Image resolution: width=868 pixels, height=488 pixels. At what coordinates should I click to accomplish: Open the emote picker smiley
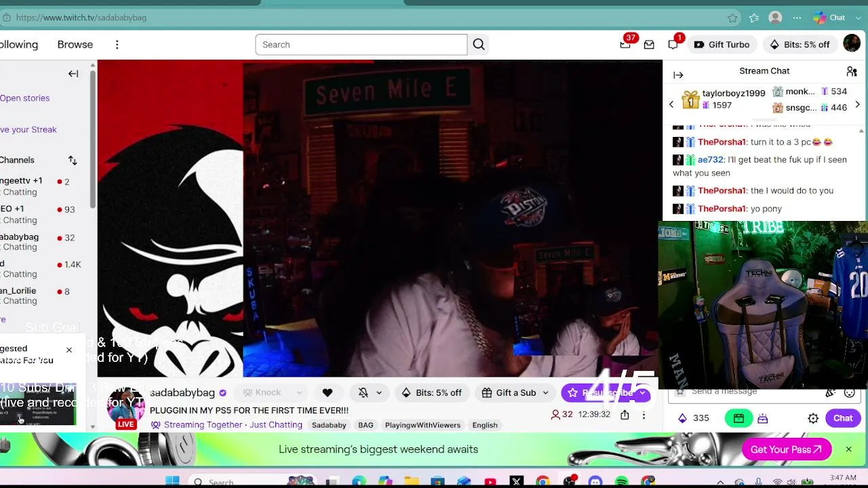click(849, 392)
